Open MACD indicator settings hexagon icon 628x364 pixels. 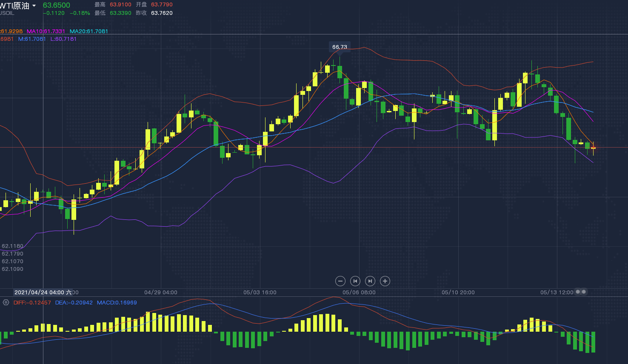(6, 303)
